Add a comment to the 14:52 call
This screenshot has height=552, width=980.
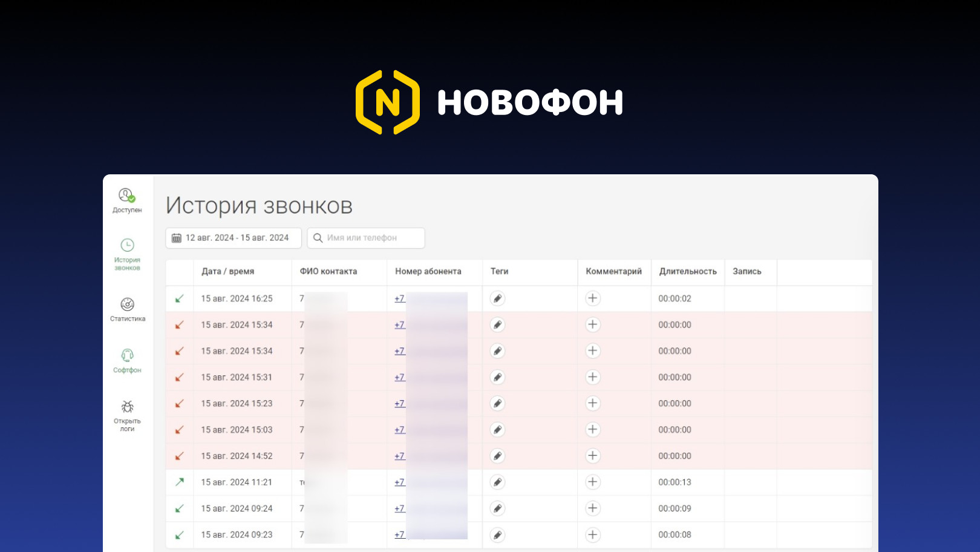593,456
